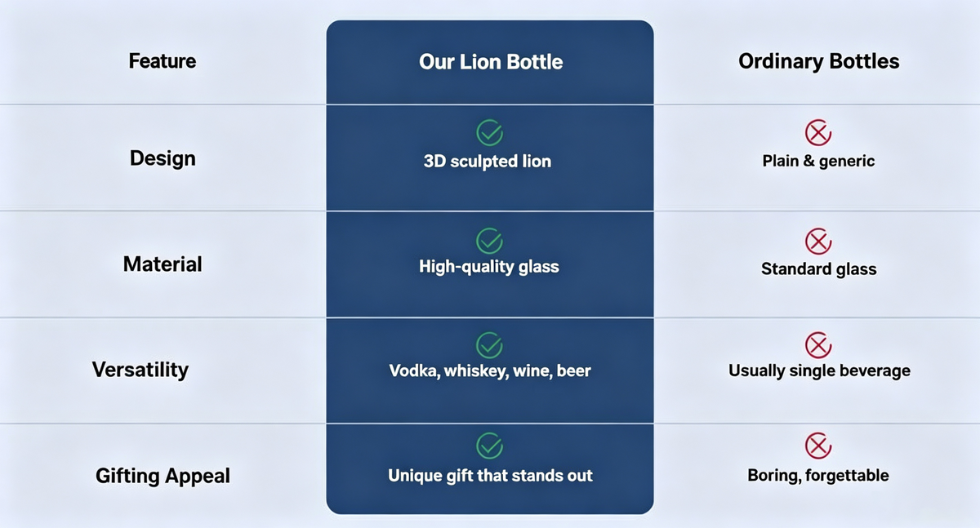Click the red X above Boring, forgettable
The image size is (980, 528).
click(x=818, y=446)
